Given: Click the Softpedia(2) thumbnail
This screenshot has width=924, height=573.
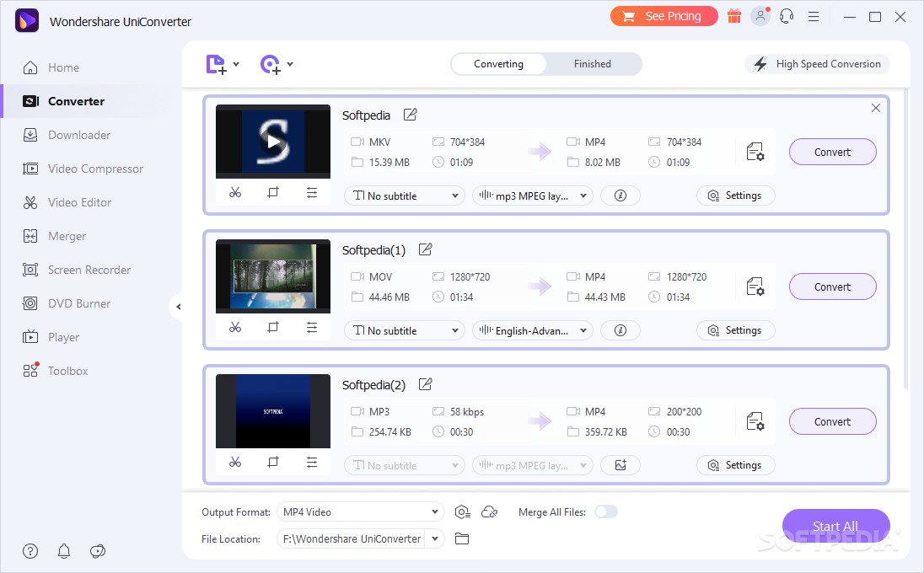Looking at the screenshot, I should click(x=273, y=411).
